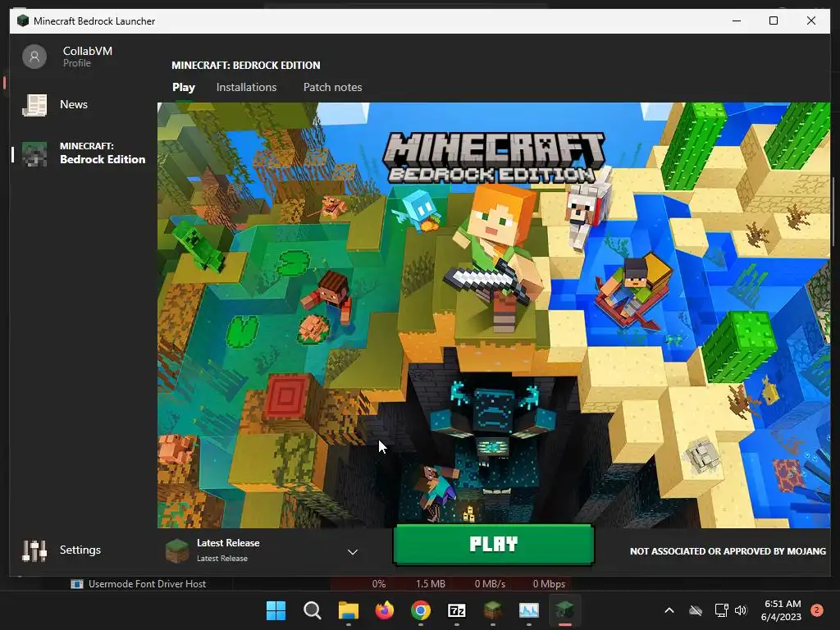Click the active Bedrock Launcher taskbar icon

[x=564, y=610]
